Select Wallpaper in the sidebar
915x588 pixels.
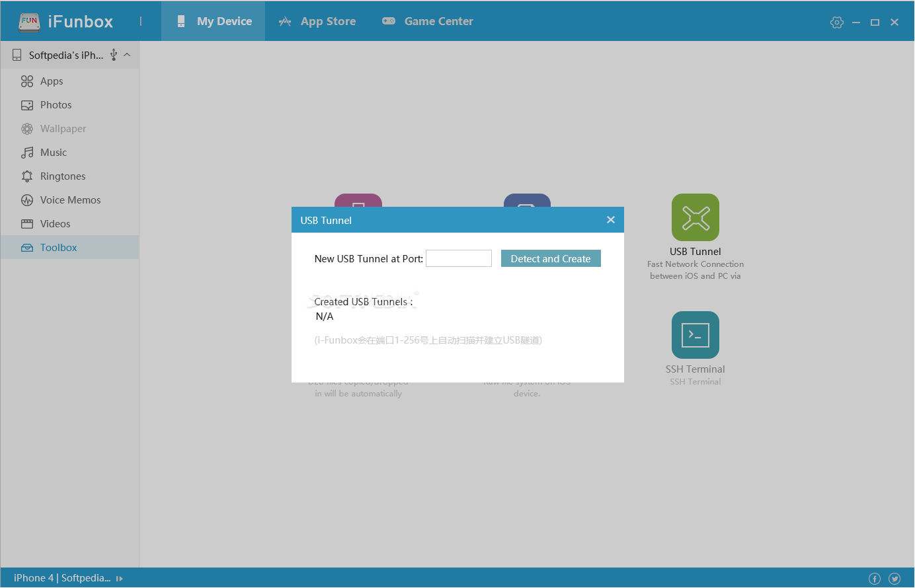click(69, 129)
